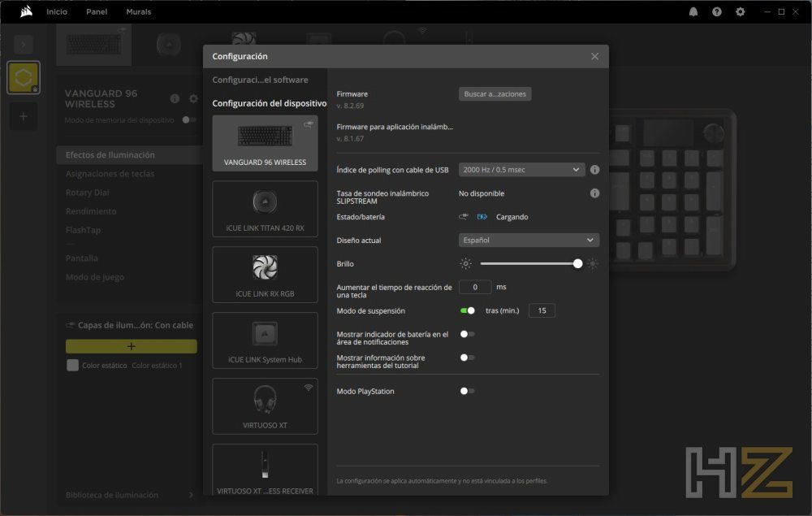Select VIRTUOSO XT headset device
Viewport: 812px width, 516px height.
click(x=266, y=406)
